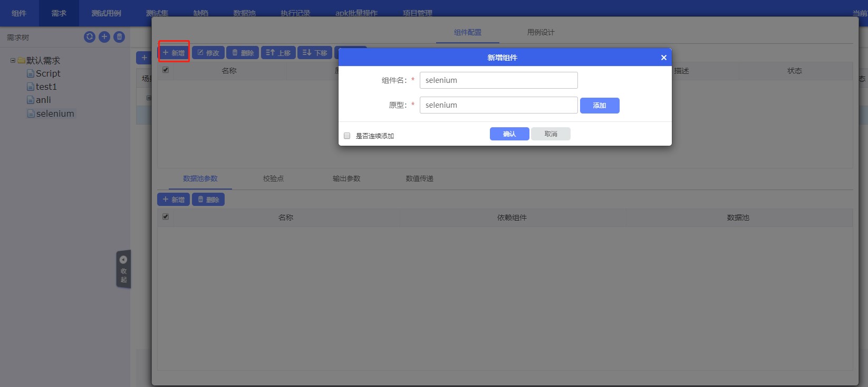Click the 组件名 input field
868x387 pixels.
[x=498, y=80]
